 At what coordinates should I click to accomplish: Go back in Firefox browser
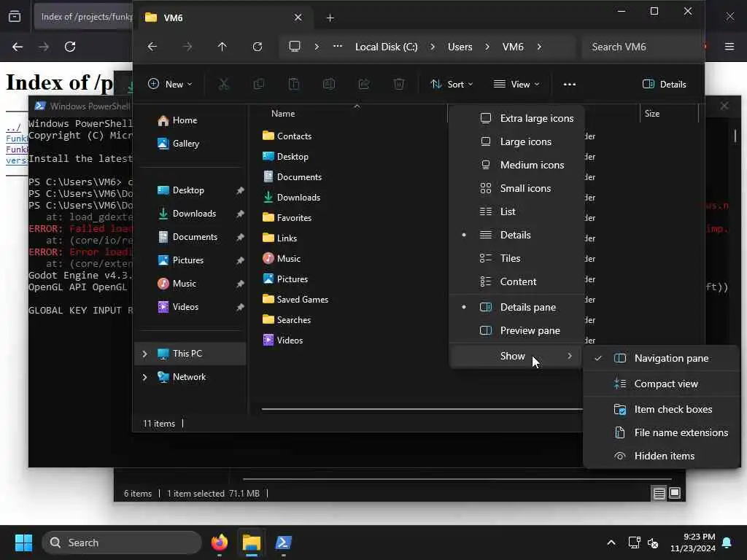(18, 47)
